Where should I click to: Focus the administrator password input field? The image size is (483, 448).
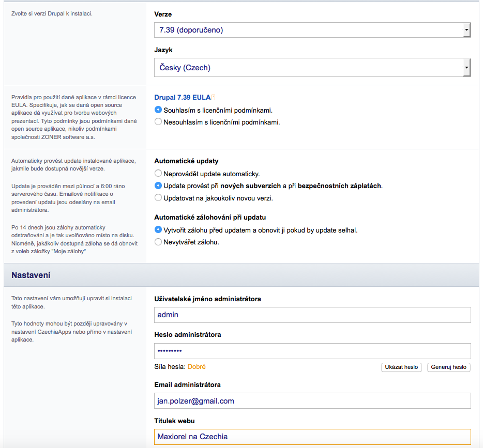pyautogui.click(x=312, y=351)
